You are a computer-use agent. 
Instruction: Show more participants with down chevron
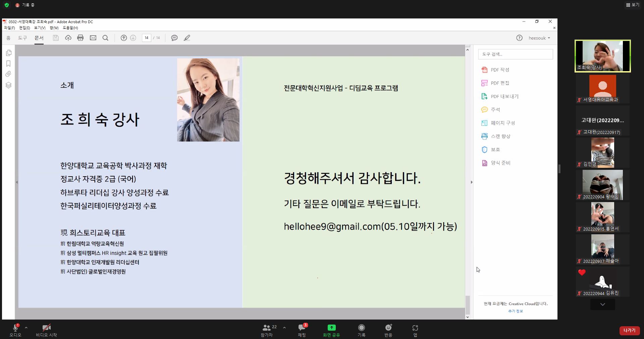click(x=602, y=304)
